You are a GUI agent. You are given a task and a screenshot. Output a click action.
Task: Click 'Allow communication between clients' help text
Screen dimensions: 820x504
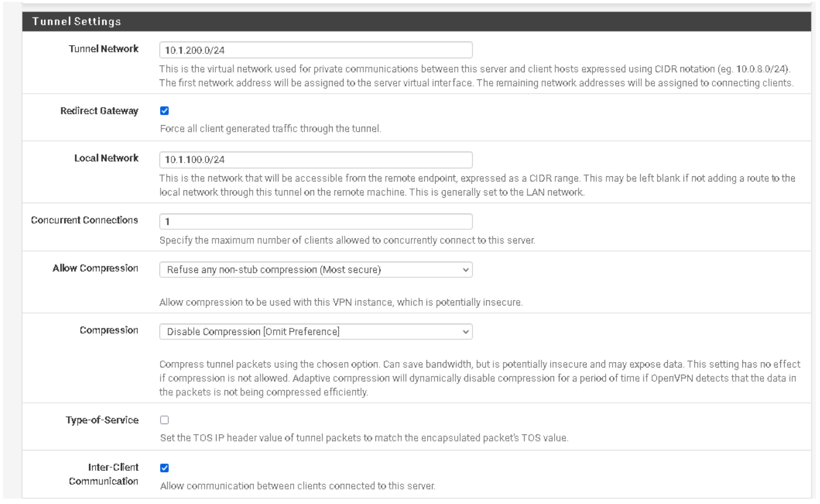coord(297,486)
